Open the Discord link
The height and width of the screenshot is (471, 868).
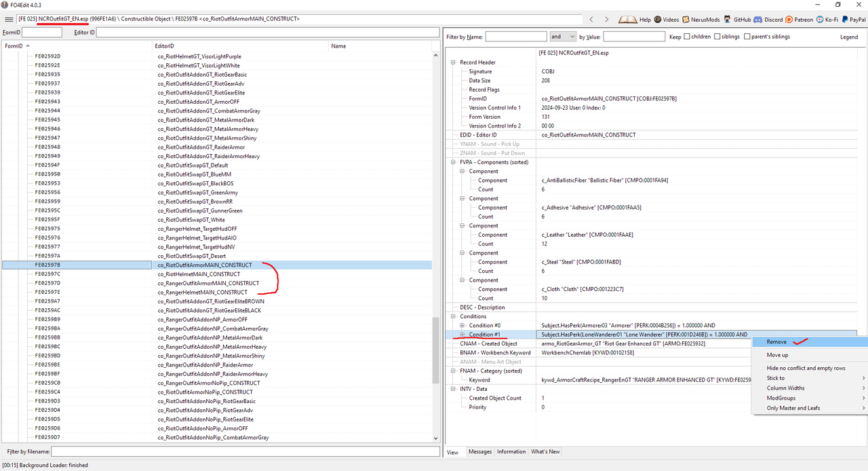pos(768,20)
